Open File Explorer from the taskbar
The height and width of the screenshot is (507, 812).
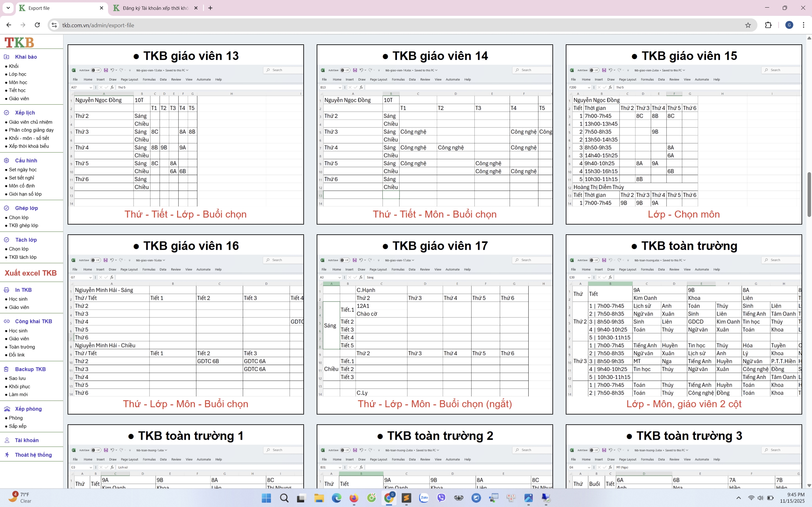coord(319,498)
